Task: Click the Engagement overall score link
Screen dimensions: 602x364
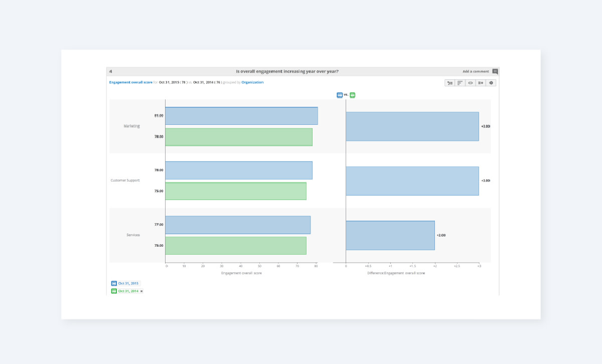Action: click(x=130, y=82)
